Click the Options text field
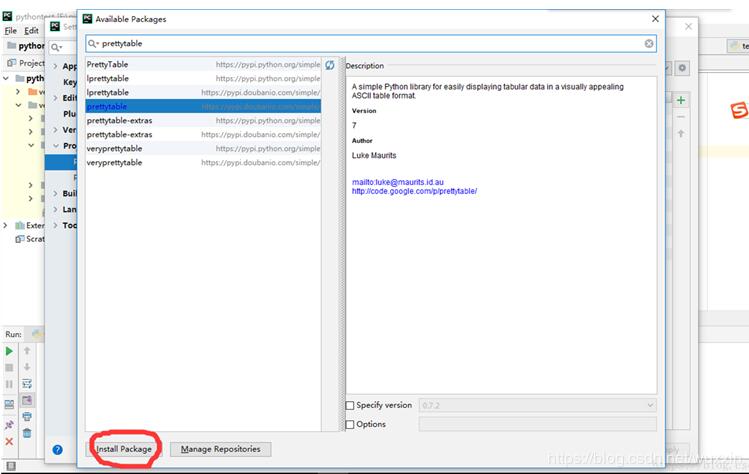The height and width of the screenshot is (474, 749). tap(537, 424)
